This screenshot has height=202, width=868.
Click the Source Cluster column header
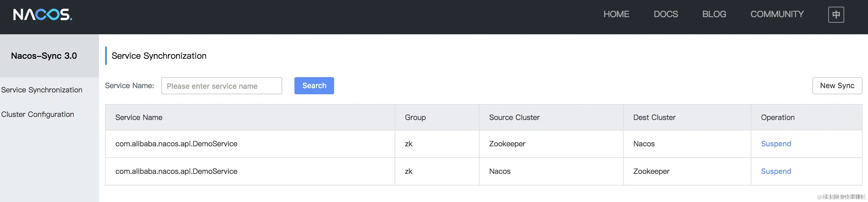pyautogui.click(x=514, y=118)
